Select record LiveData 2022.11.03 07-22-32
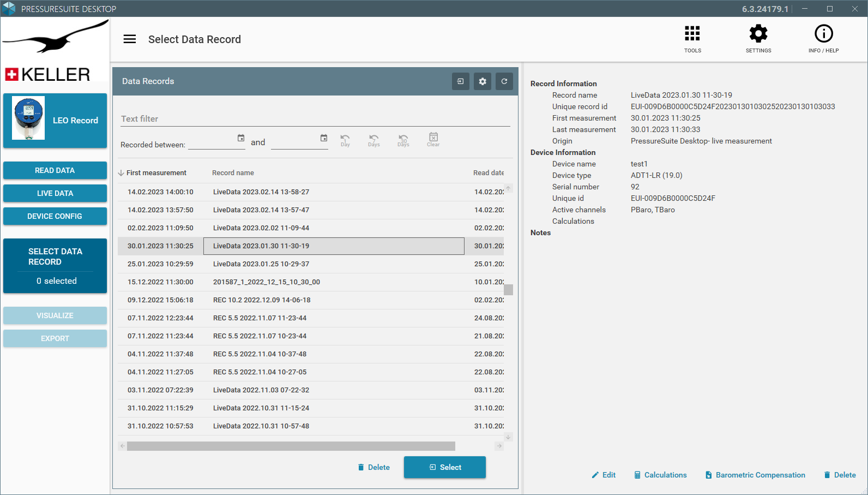868x495 pixels. (311, 390)
